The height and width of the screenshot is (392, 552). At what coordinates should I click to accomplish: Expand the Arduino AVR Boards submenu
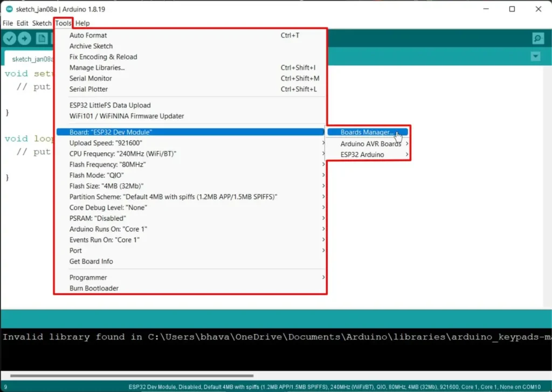click(370, 144)
